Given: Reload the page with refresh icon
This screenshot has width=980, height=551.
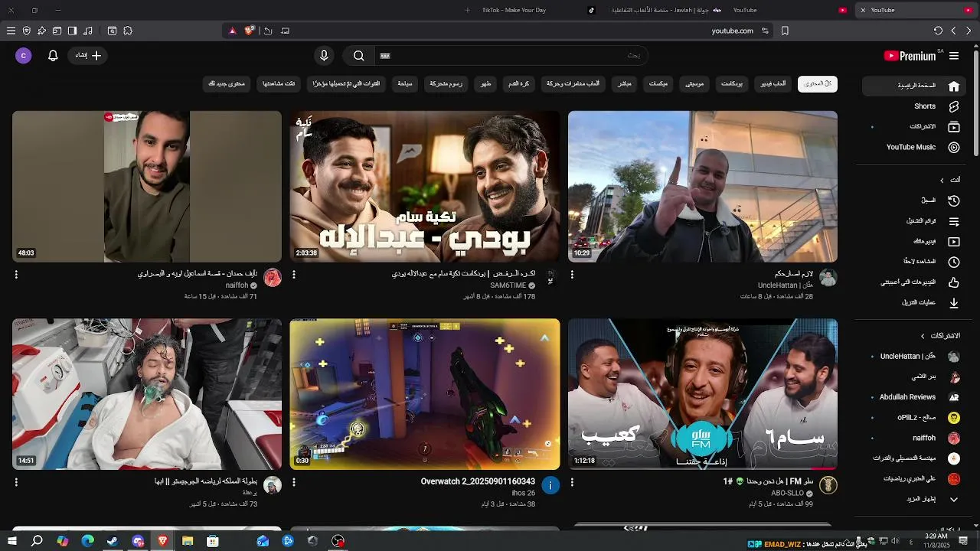Looking at the screenshot, I should [938, 31].
